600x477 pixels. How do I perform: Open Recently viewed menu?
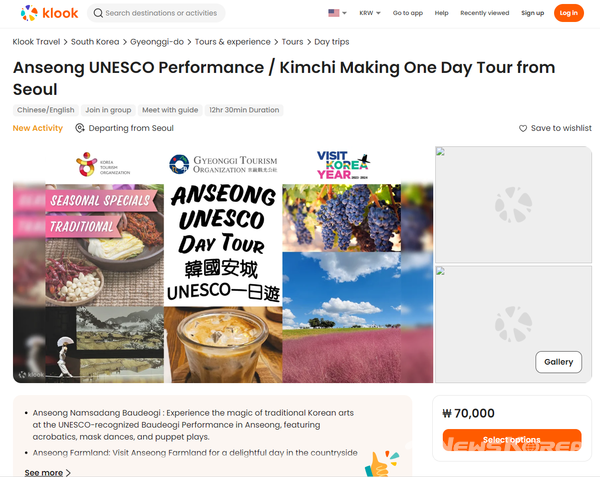(484, 13)
